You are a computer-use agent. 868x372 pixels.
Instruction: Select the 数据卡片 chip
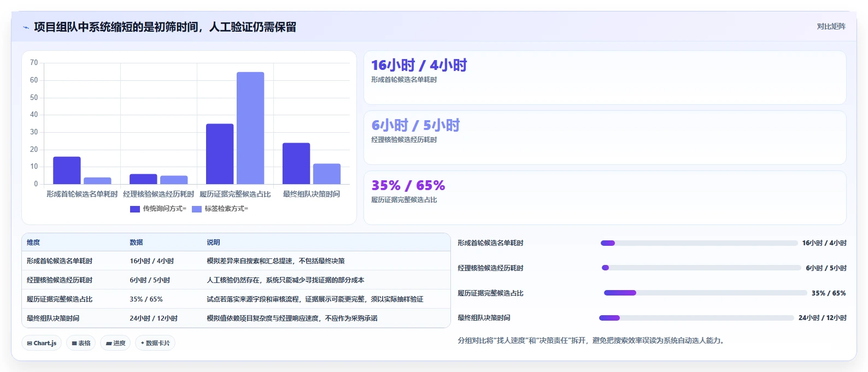coord(155,343)
